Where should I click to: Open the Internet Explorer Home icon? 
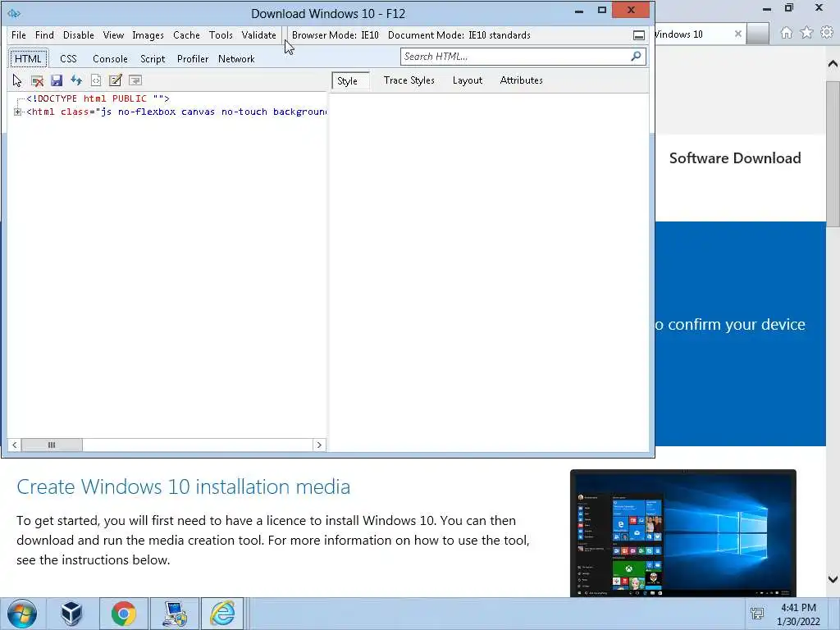point(786,33)
